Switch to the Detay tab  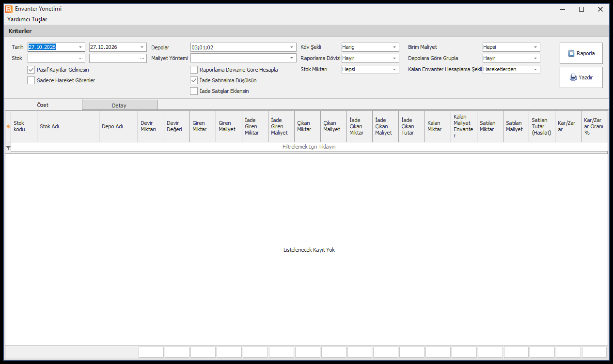click(x=119, y=105)
